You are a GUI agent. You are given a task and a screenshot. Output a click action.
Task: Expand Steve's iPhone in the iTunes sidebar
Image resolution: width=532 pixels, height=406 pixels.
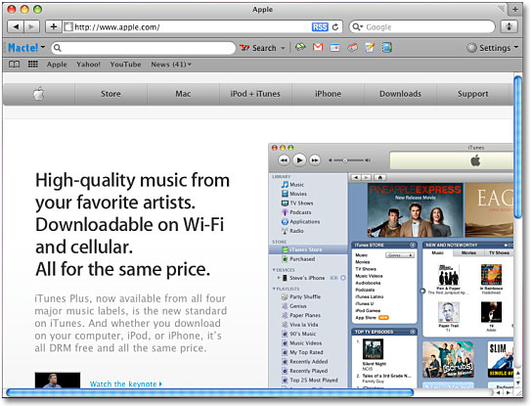tap(279, 278)
